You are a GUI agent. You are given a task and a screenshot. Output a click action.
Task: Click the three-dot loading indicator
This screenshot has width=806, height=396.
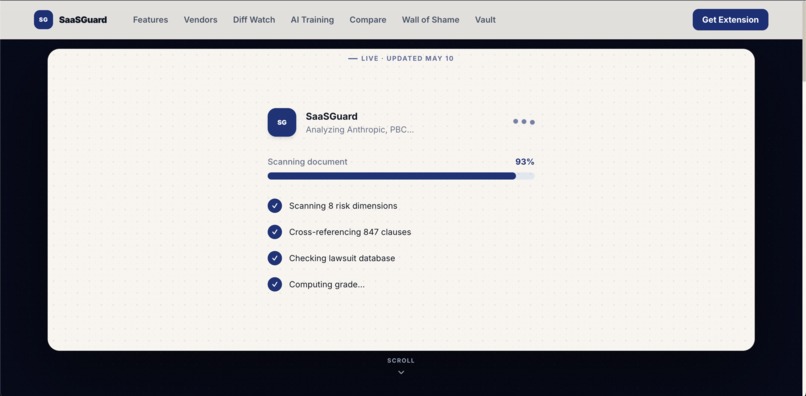click(x=524, y=122)
